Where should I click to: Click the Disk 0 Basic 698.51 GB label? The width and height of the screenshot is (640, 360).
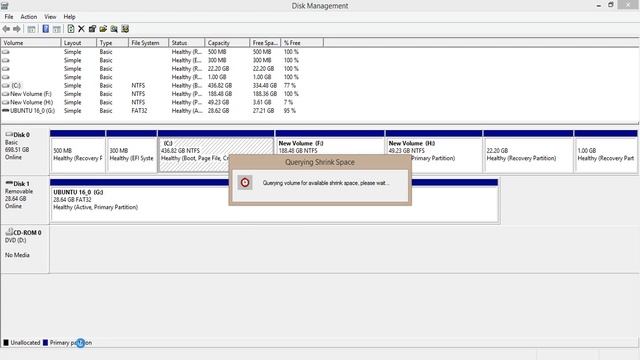point(24,151)
